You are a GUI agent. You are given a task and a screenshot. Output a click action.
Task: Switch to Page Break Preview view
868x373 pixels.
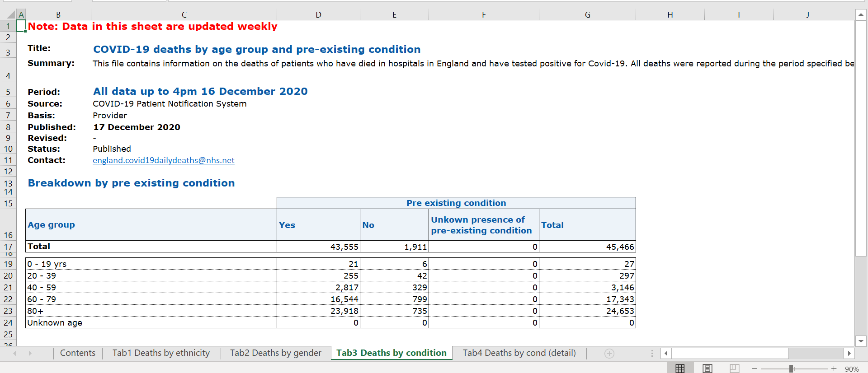tap(735, 368)
